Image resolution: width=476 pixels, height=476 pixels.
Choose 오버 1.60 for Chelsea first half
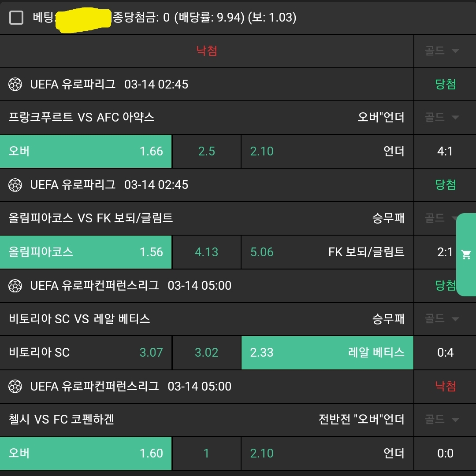click(86, 453)
